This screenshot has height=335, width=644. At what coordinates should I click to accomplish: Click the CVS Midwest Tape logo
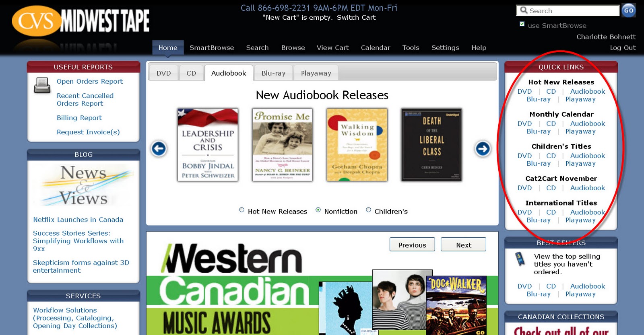[x=81, y=21]
